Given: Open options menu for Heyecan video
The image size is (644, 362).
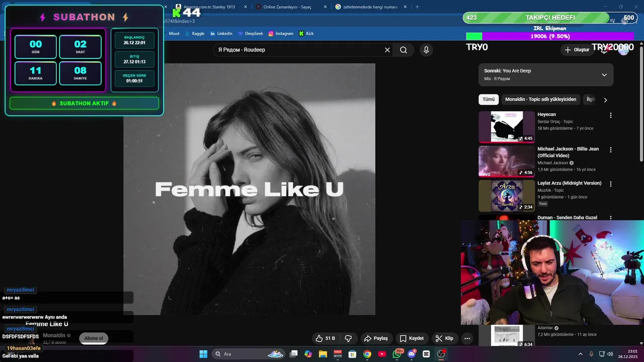Looking at the screenshot, I should (x=611, y=115).
